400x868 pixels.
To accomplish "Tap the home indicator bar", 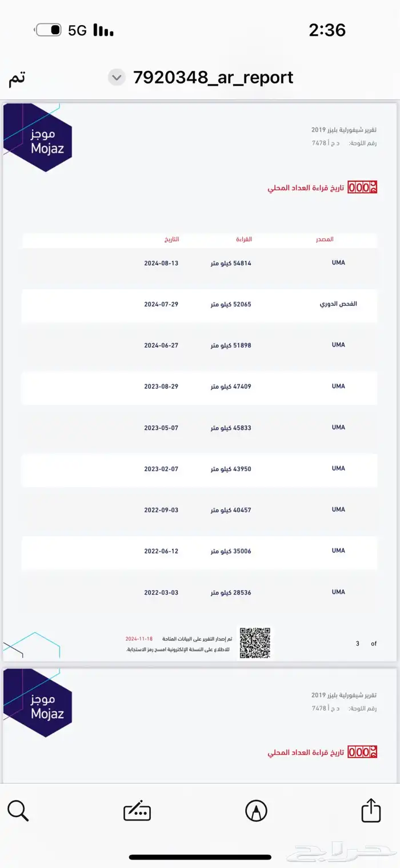I will [x=200, y=857].
